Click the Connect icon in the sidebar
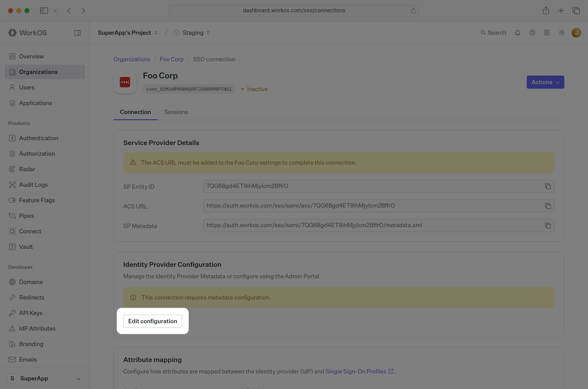This screenshot has height=389, width=588. pos(12,231)
